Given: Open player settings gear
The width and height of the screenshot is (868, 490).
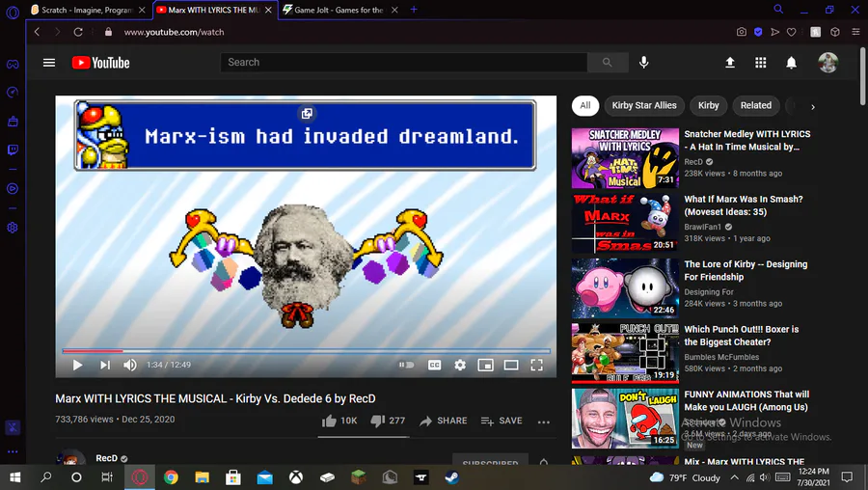Looking at the screenshot, I should click(x=460, y=365).
